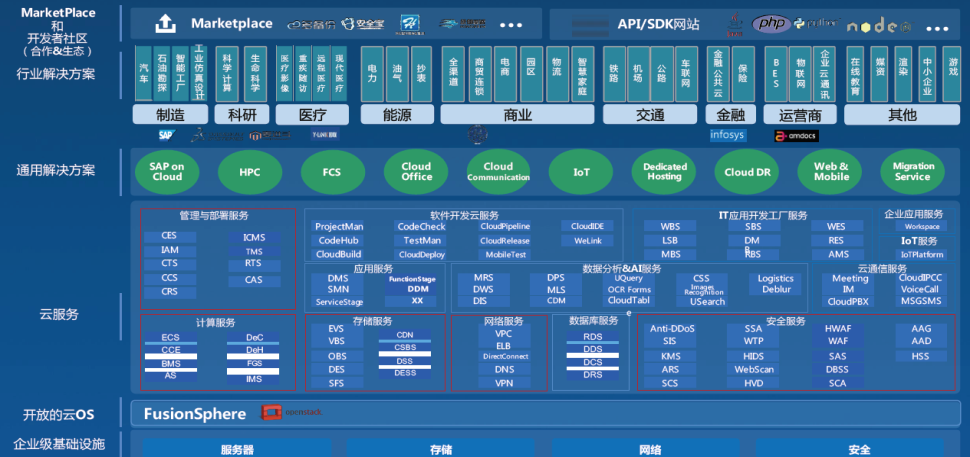Click the VPC network service box
The image size is (970, 457).
504,333
